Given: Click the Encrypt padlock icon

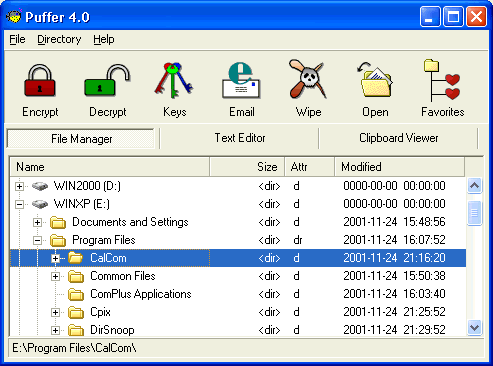Looking at the screenshot, I should tap(40, 80).
